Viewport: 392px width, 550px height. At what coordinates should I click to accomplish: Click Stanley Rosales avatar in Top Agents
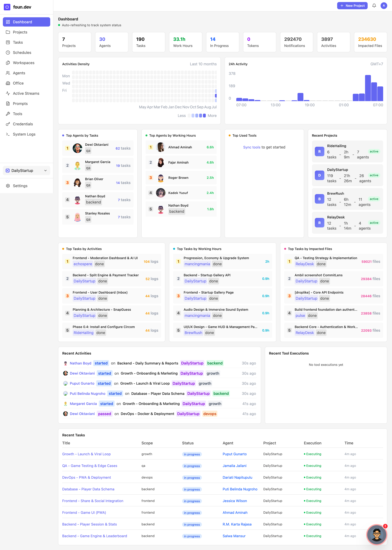tap(77, 217)
